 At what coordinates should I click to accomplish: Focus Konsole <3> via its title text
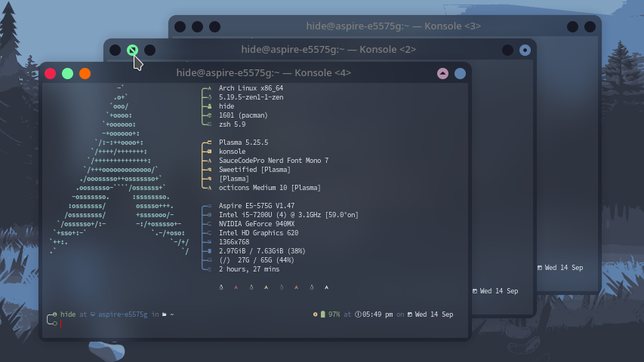[x=393, y=26]
